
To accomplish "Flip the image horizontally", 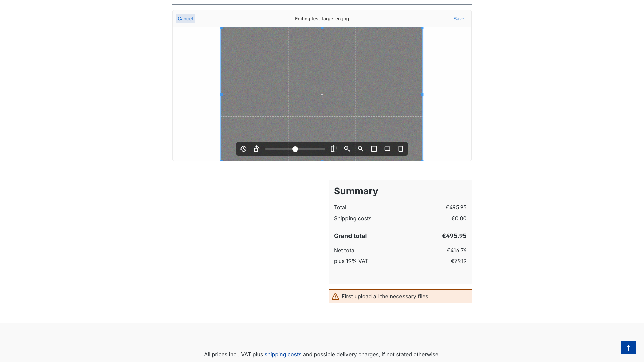I will pos(334,149).
